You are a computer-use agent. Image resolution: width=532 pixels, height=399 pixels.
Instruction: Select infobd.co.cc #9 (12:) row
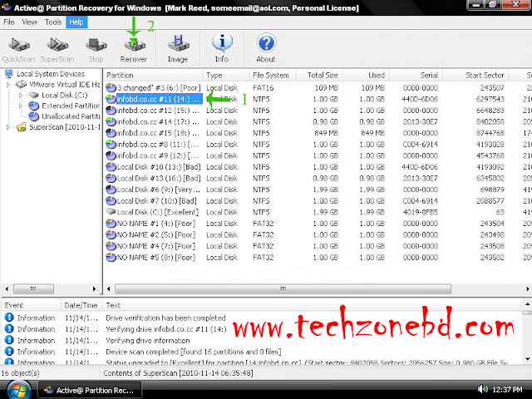318,155
